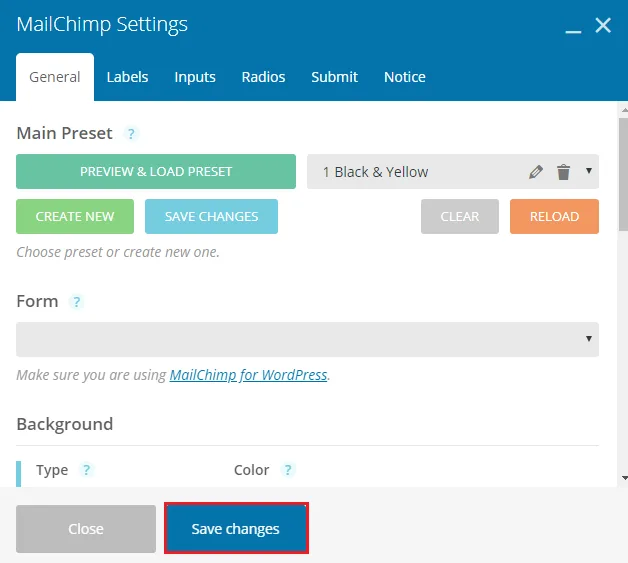Minimize the MailChimp Settings panel
The width and height of the screenshot is (628, 563).
[573, 26]
